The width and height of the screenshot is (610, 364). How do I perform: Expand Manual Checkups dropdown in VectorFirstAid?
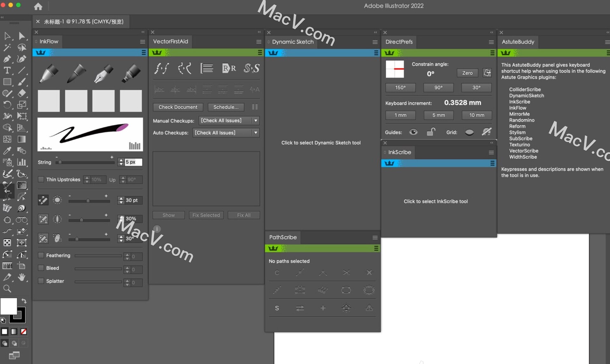coord(256,121)
